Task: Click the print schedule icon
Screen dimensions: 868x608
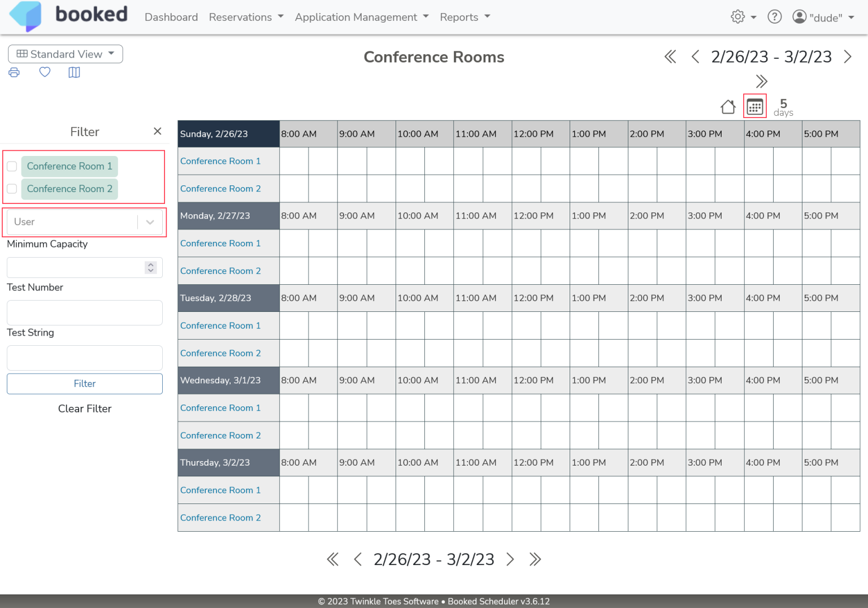Action: coord(14,72)
